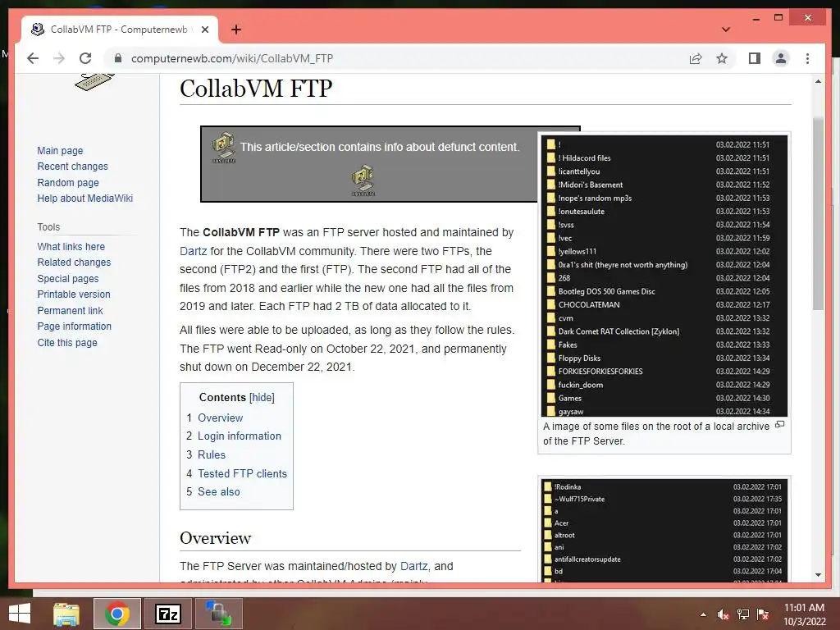The image size is (840, 630).
Task: Expand the tab search chevron
Action: tap(726, 30)
